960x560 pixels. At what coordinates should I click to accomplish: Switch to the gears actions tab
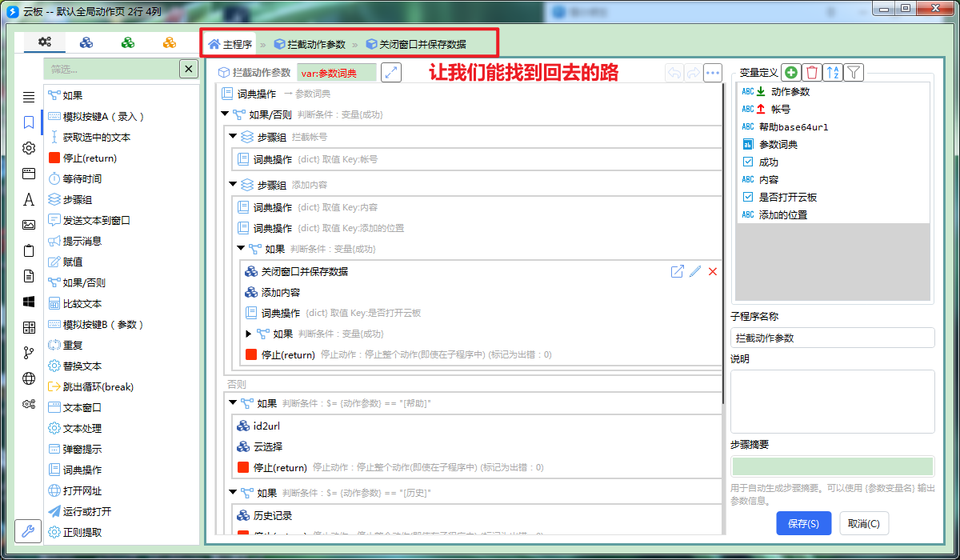45,42
